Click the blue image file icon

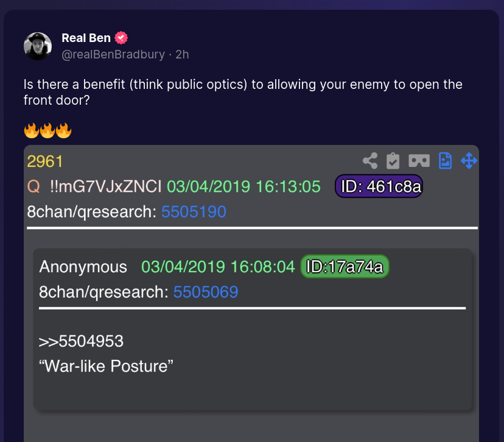446,161
